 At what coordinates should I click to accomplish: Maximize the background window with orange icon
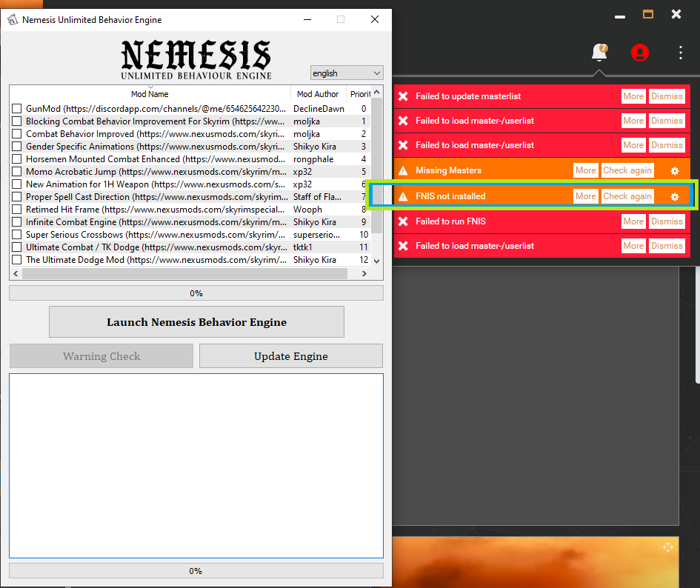point(647,14)
